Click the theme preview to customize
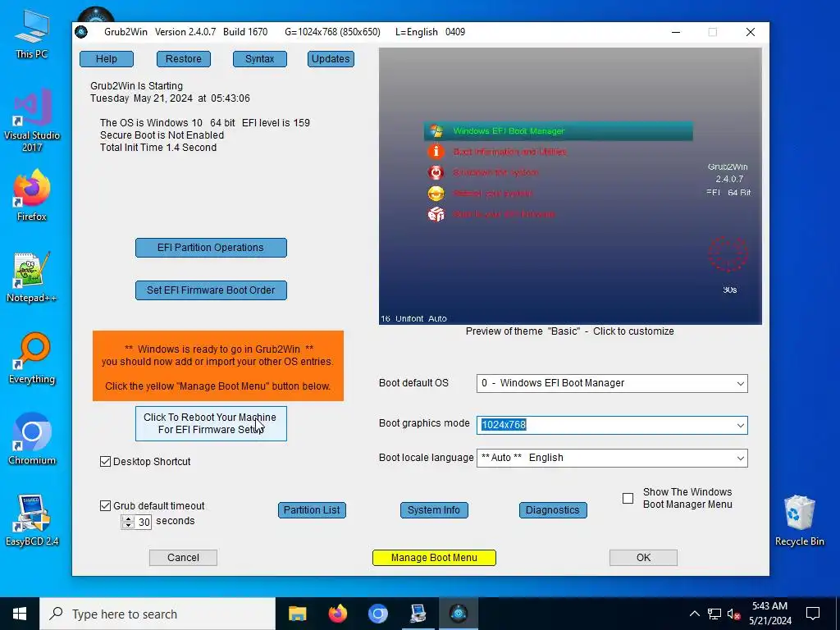 (570, 186)
